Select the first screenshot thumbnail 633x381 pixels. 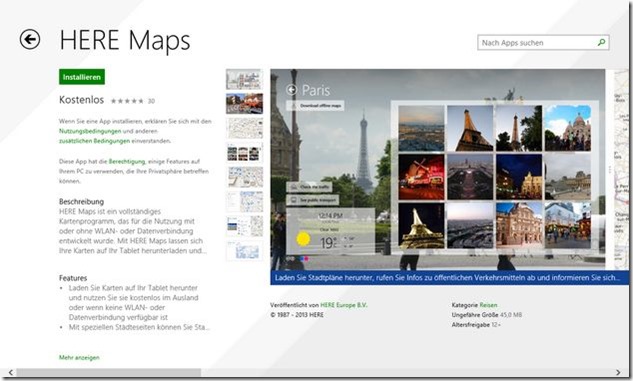(x=244, y=79)
